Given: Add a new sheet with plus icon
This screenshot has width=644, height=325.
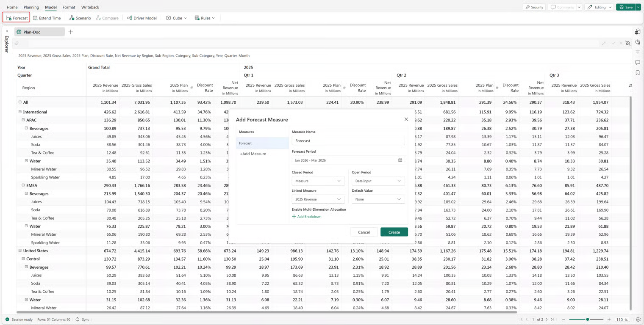Looking at the screenshot, I should 71,32.
